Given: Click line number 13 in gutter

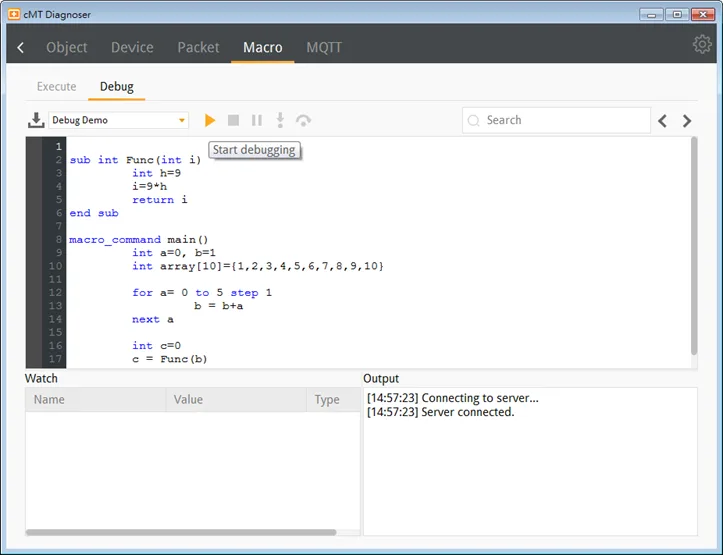Looking at the screenshot, I should click(55, 306).
